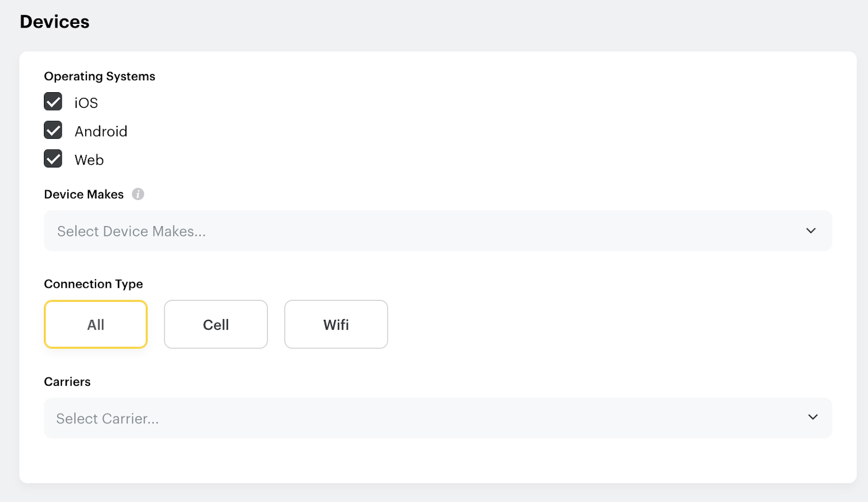
Task: Disable the Web operating system checkbox
Action: 53,159
